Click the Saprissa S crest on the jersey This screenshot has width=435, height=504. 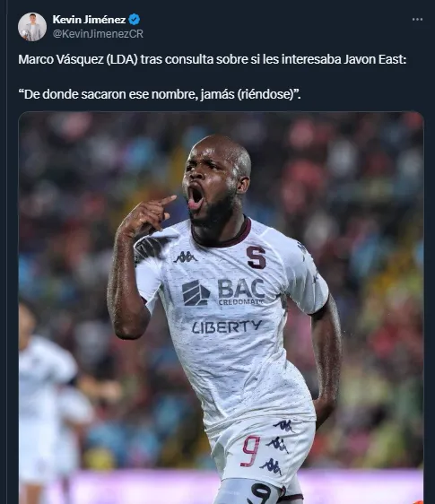point(257,257)
